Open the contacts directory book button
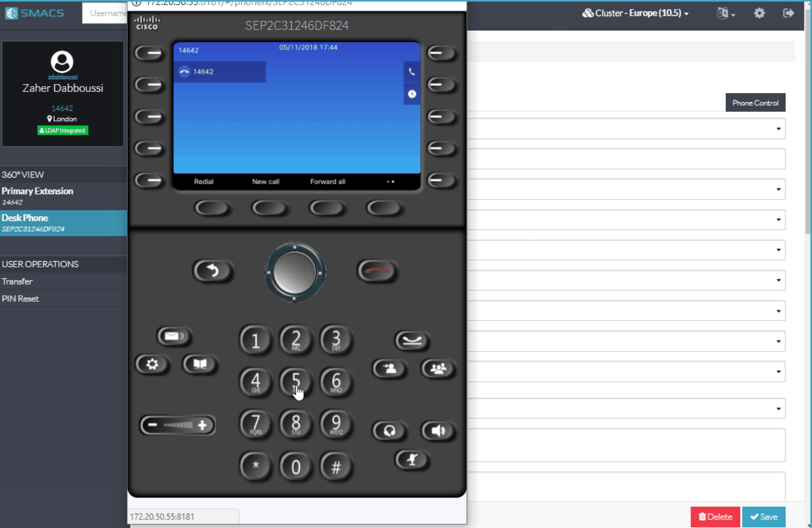 pos(199,364)
